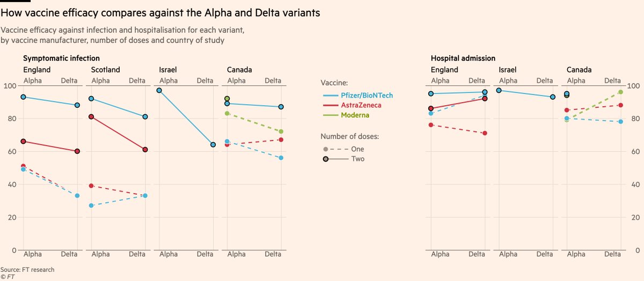
Task: Click the Moderna legend label
Action: point(360,115)
